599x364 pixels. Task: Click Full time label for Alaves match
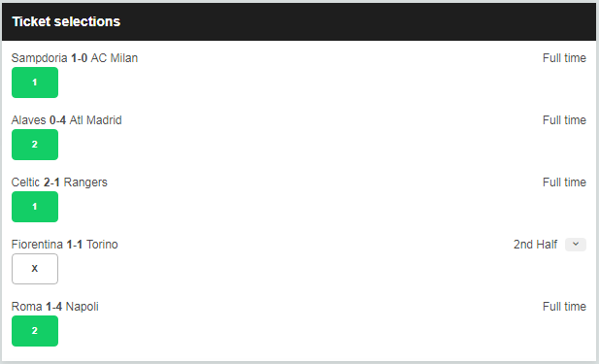point(564,120)
